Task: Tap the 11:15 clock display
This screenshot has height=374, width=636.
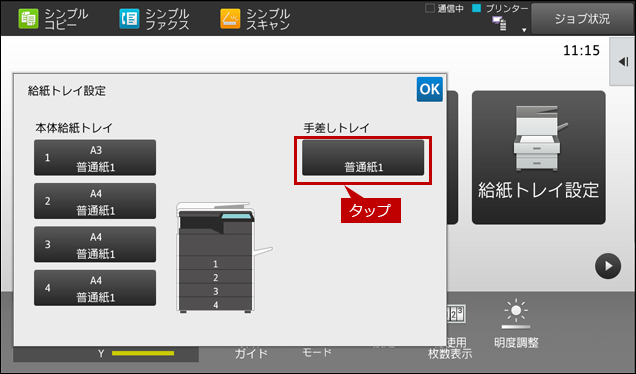Action: tap(581, 51)
